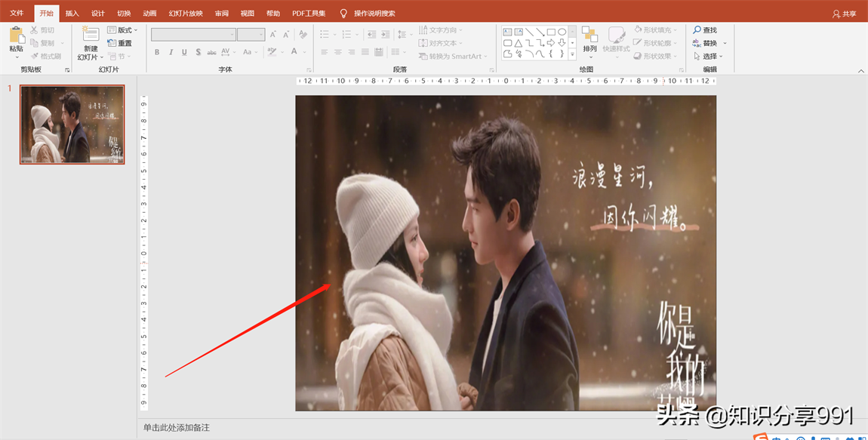Expand the shapes gallery more button
The image size is (868, 440).
(572, 55)
